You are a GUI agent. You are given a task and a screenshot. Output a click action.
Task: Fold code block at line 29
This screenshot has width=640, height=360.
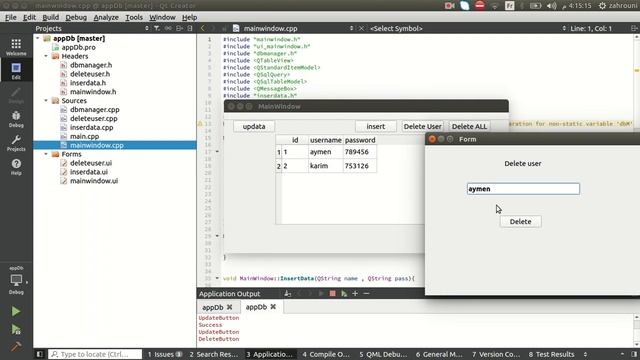tap(217, 236)
